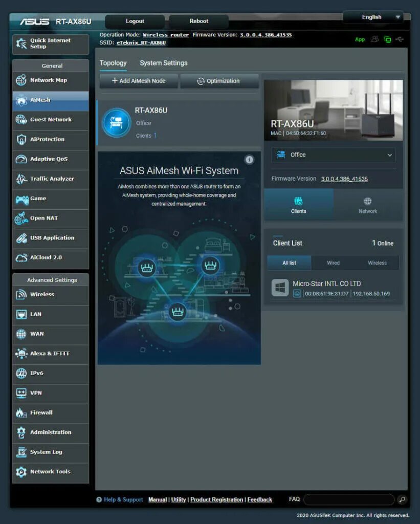Open the Feedback link in footer
The image size is (420, 524).
click(x=259, y=499)
